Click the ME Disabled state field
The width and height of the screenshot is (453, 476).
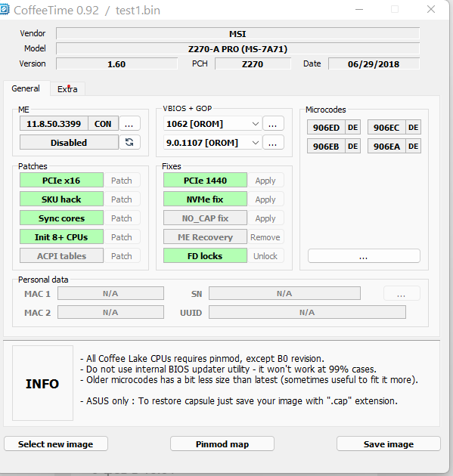pos(69,142)
